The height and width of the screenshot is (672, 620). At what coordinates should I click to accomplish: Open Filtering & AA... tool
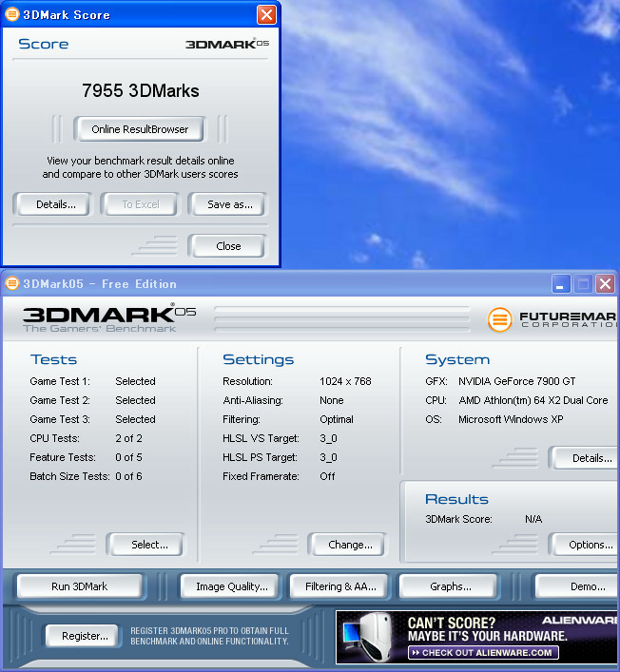pyautogui.click(x=339, y=586)
